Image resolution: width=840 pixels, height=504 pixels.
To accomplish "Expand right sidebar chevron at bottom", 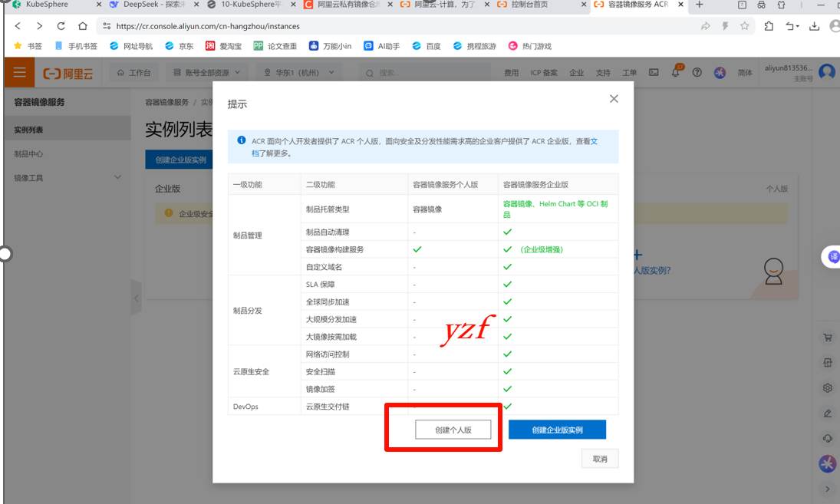I will click(x=828, y=489).
